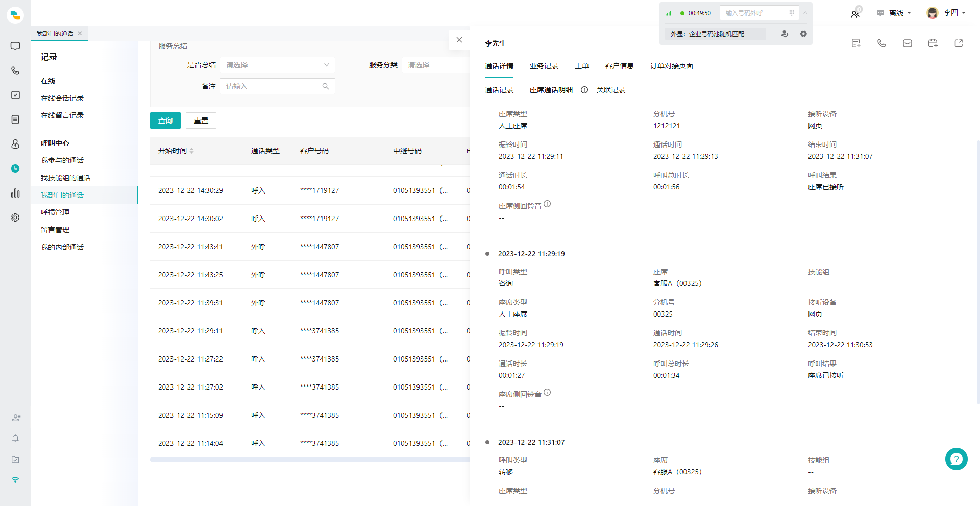Collapse the softphone panel chevron
The width and height of the screenshot is (980, 506).
tap(805, 13)
